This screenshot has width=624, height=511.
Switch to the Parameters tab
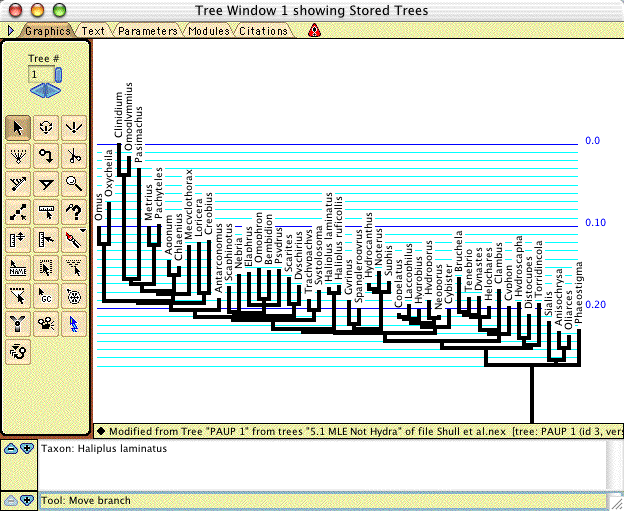point(148,31)
